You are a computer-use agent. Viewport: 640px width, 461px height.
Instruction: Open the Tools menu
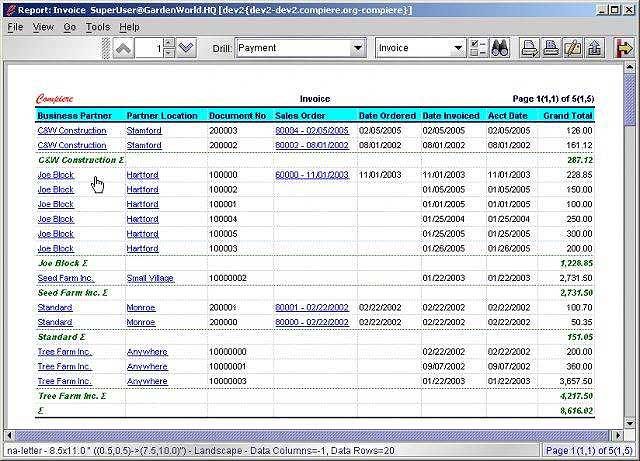click(x=98, y=27)
